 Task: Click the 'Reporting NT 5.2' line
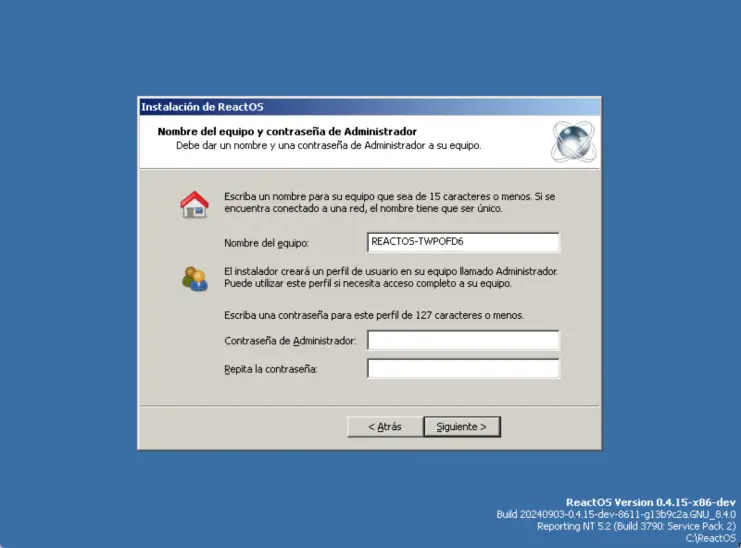(636, 526)
